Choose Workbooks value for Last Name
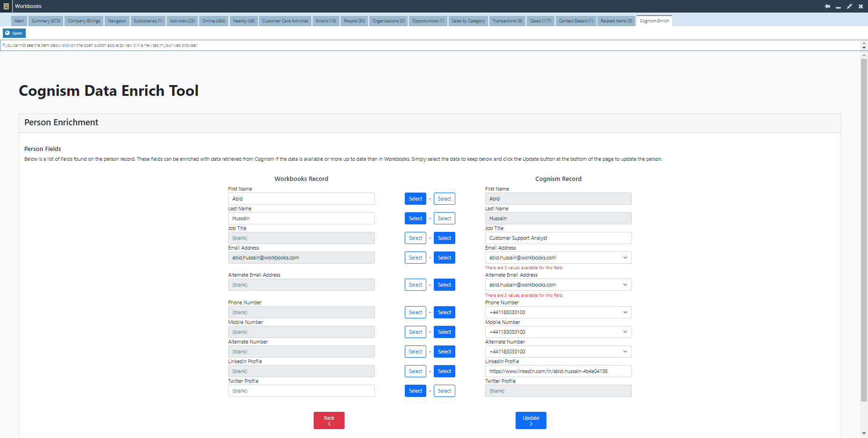 pos(416,218)
